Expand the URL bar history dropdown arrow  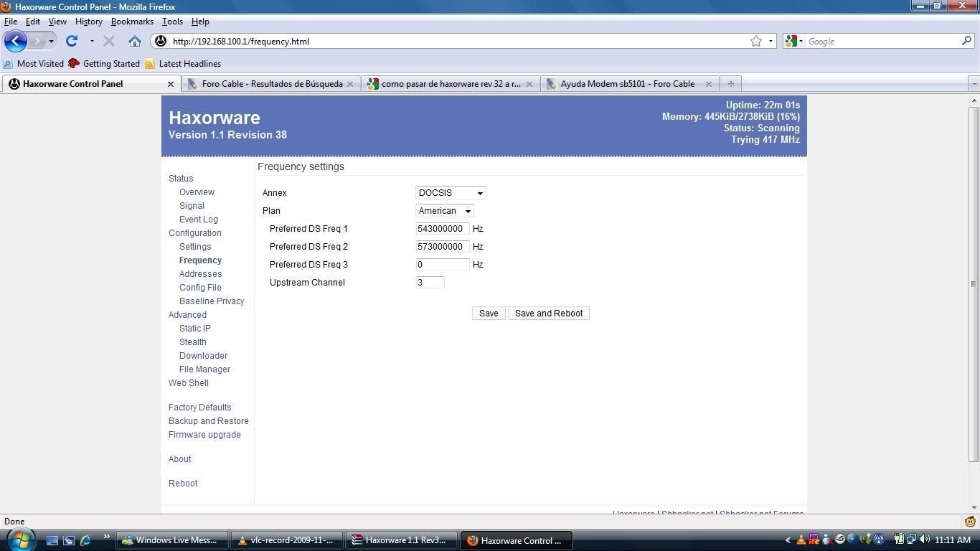771,42
